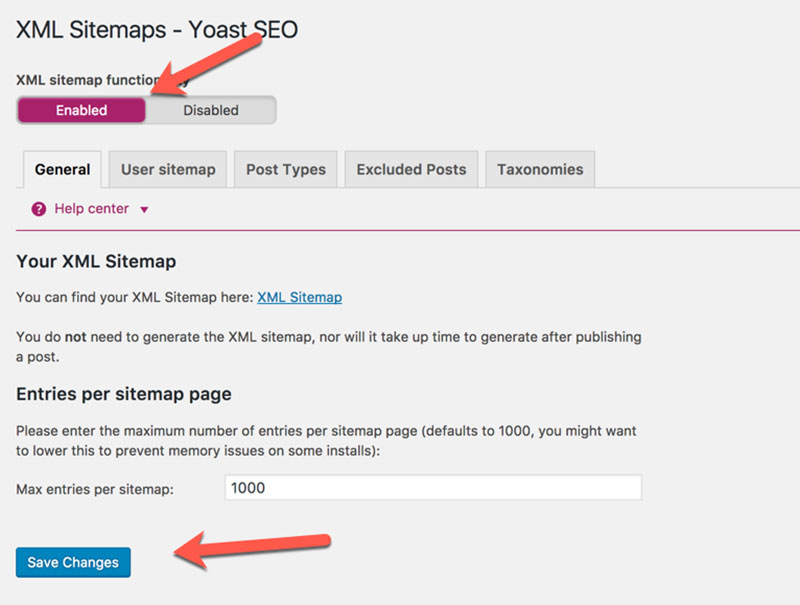Click the XML Sitemaps page heading

point(156,29)
